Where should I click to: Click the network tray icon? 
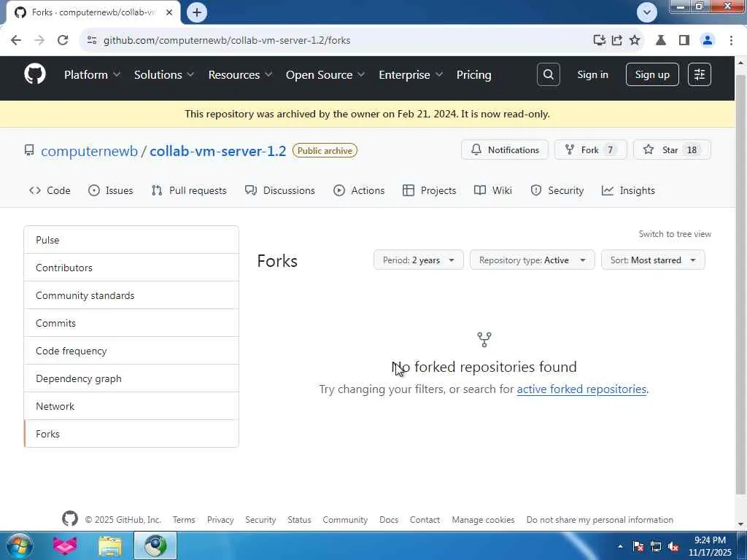point(656,546)
